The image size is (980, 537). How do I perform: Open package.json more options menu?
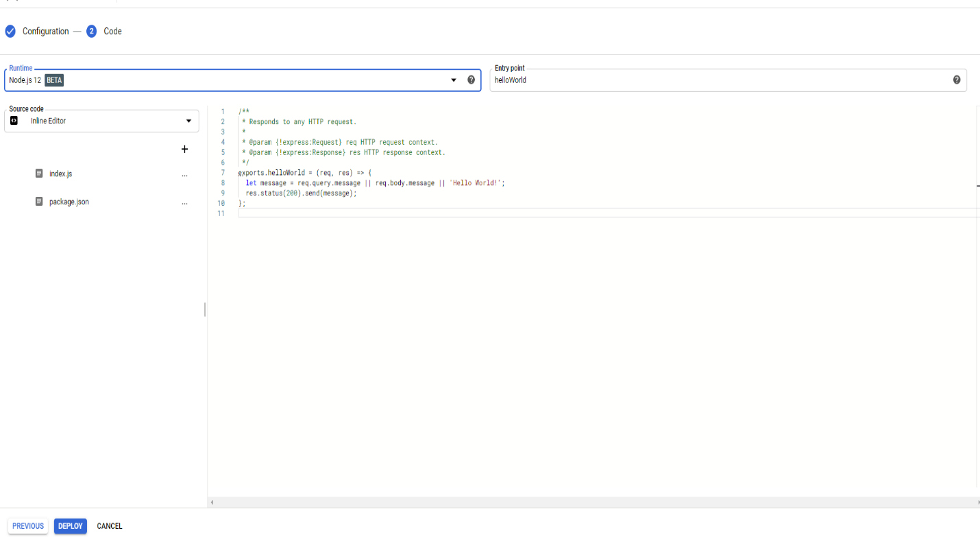[184, 203]
